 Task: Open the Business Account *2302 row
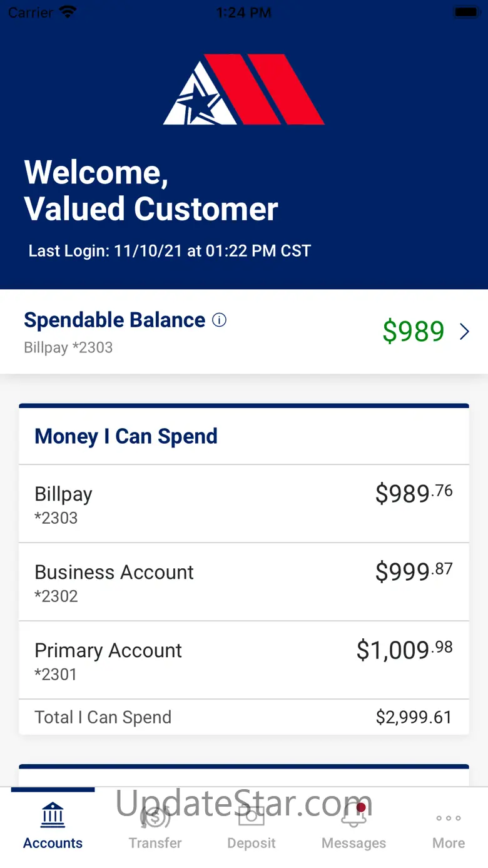tap(244, 582)
